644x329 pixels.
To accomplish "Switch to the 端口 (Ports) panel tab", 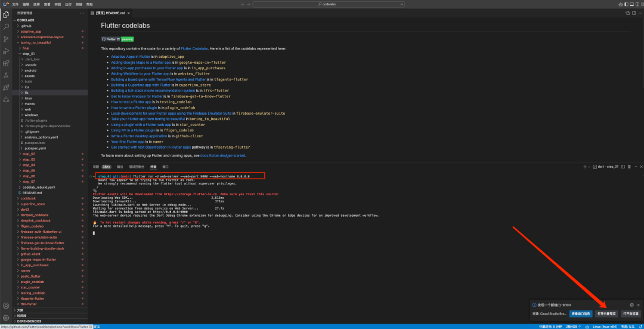I will (166, 167).
